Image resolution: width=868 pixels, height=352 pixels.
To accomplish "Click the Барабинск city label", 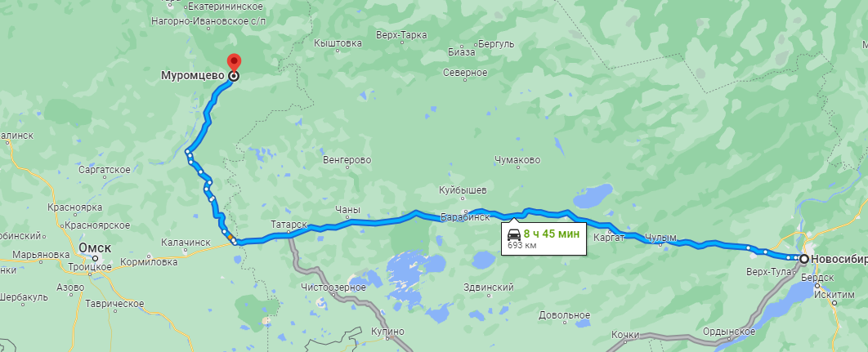I will (x=465, y=217).
